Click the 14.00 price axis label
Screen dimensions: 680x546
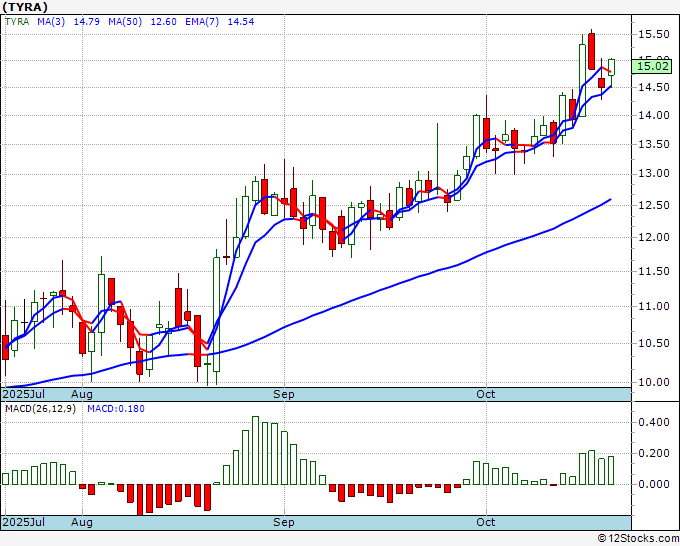coord(654,115)
